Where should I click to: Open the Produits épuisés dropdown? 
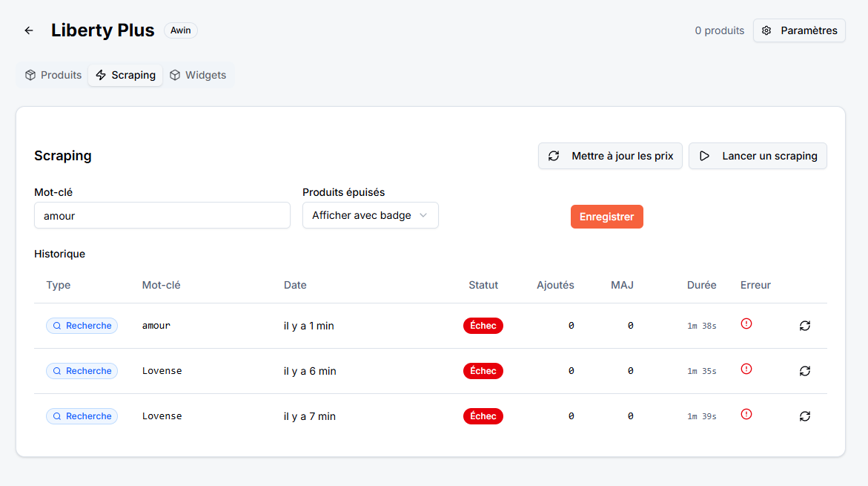tap(371, 215)
